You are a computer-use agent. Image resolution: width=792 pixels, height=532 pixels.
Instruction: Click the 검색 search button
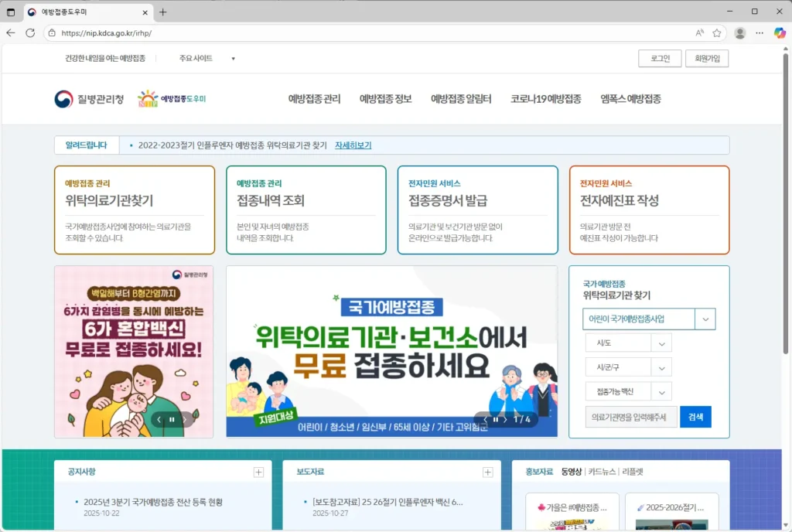click(695, 416)
